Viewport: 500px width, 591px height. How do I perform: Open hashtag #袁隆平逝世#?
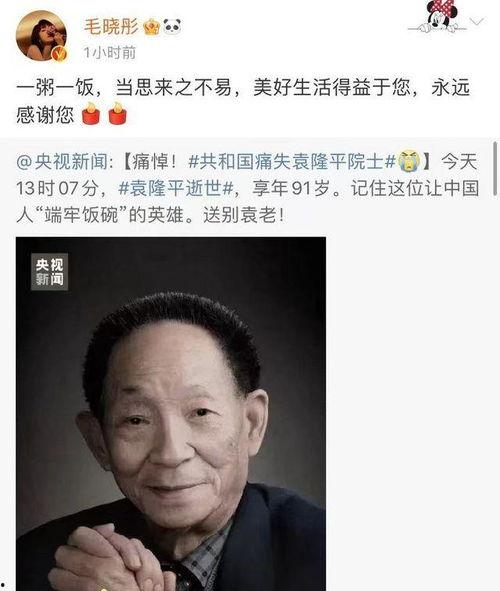(x=176, y=188)
